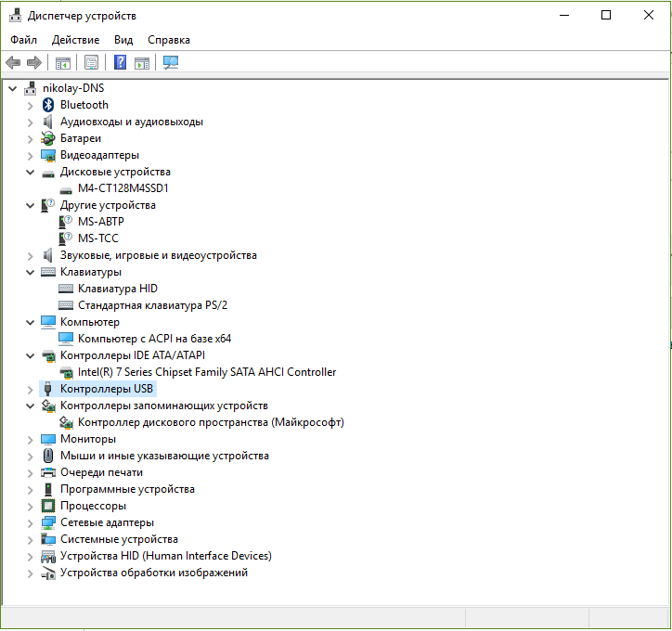The image size is (672, 631).
Task: Open the Файл menu
Action: coord(23,40)
